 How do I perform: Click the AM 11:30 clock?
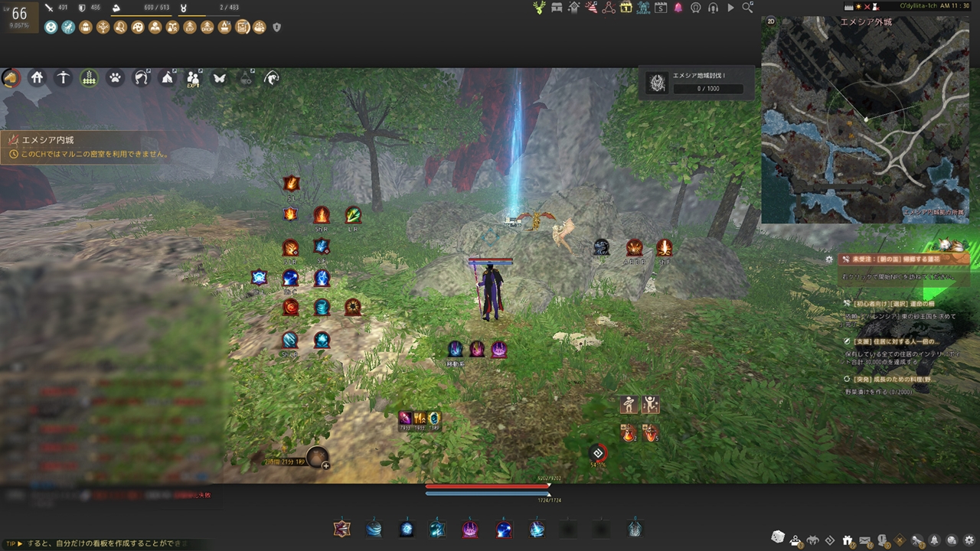(x=955, y=6)
